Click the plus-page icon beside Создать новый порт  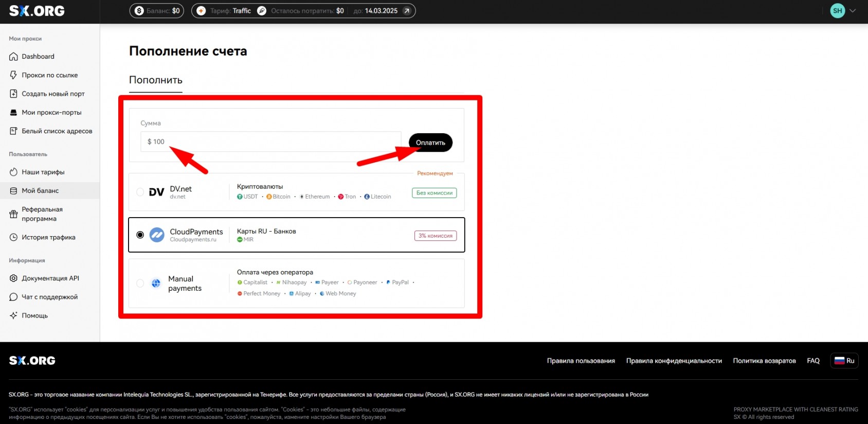click(x=13, y=94)
